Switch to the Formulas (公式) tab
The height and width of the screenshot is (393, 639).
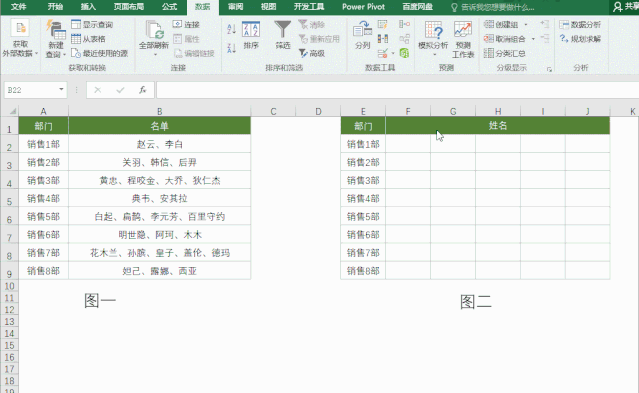[169, 7]
